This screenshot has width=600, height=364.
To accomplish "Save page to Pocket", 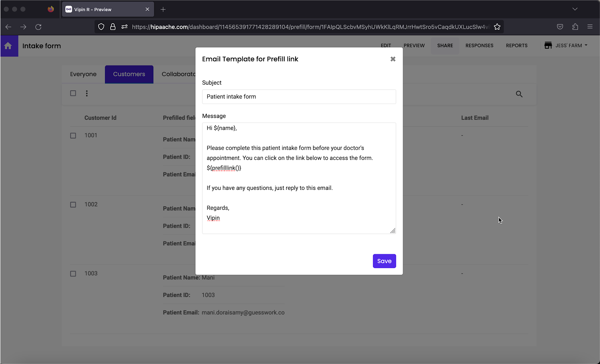I will point(560,27).
